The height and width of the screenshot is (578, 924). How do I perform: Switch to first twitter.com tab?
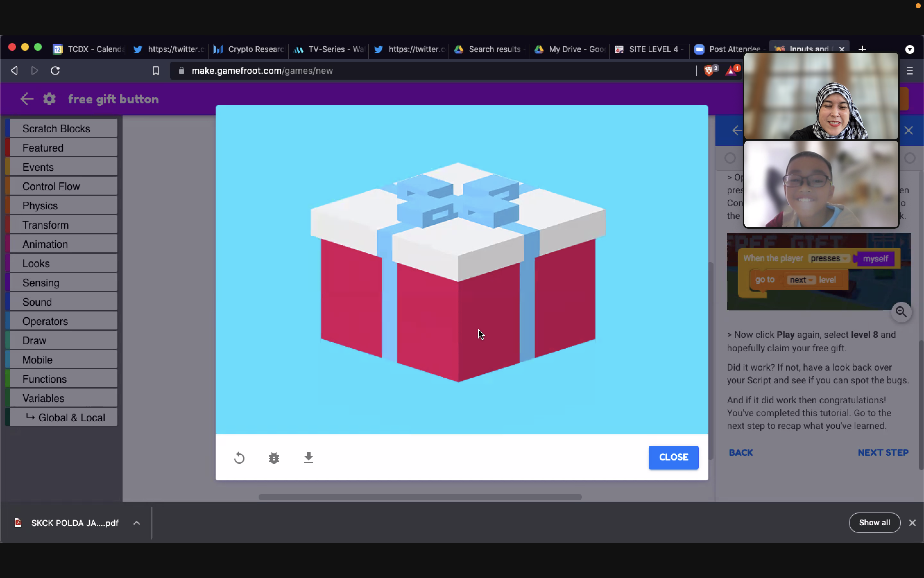click(x=168, y=49)
